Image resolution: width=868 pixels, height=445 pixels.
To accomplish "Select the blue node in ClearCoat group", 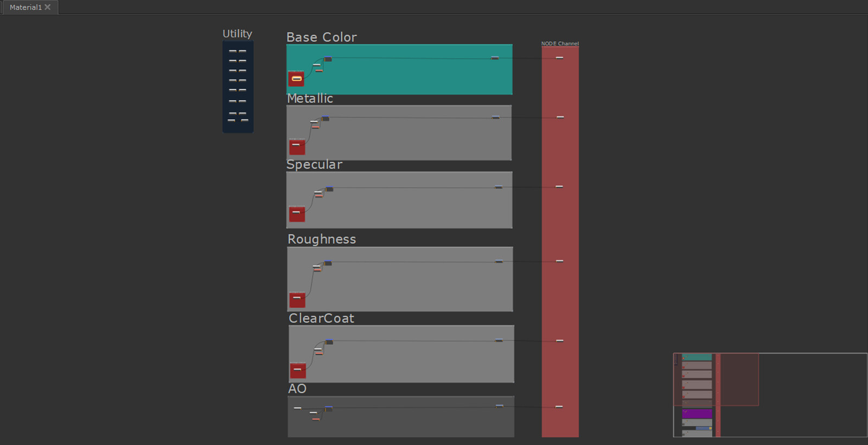I will click(x=329, y=341).
